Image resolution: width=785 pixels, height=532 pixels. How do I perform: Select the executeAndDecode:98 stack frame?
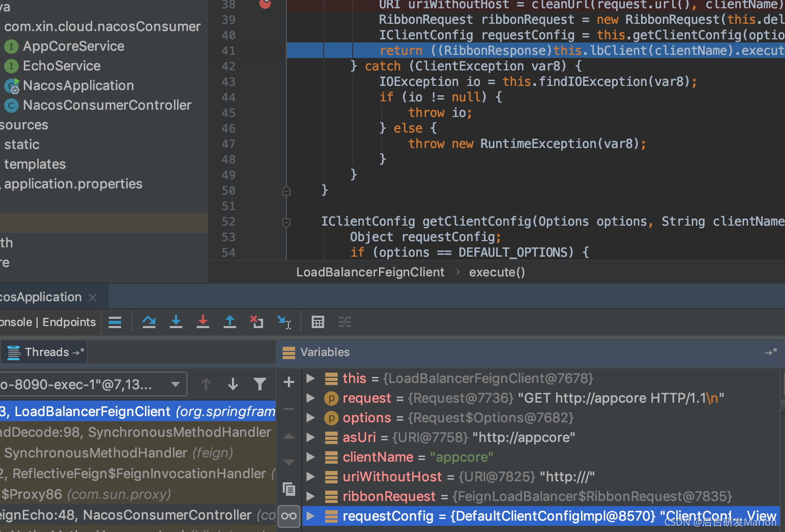(x=138, y=432)
